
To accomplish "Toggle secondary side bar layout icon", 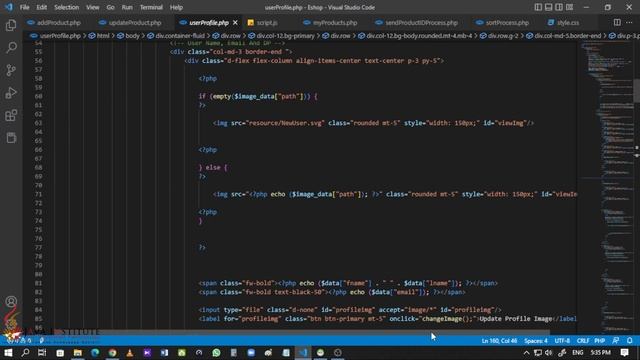I will [559, 7].
